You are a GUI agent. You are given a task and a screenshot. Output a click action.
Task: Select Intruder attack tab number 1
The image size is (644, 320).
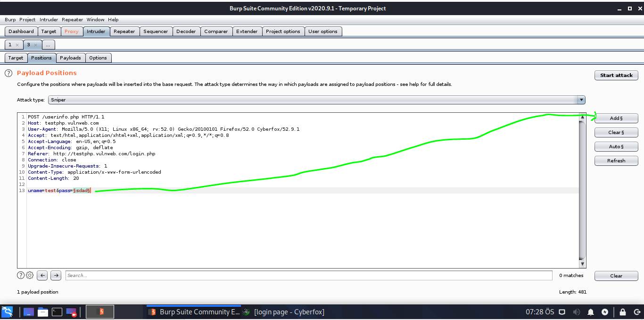[x=10, y=45]
